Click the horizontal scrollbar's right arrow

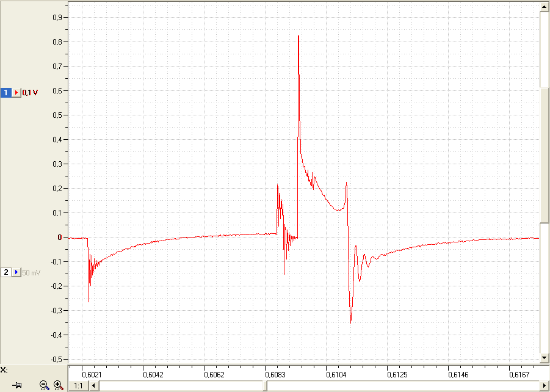[x=544, y=386]
